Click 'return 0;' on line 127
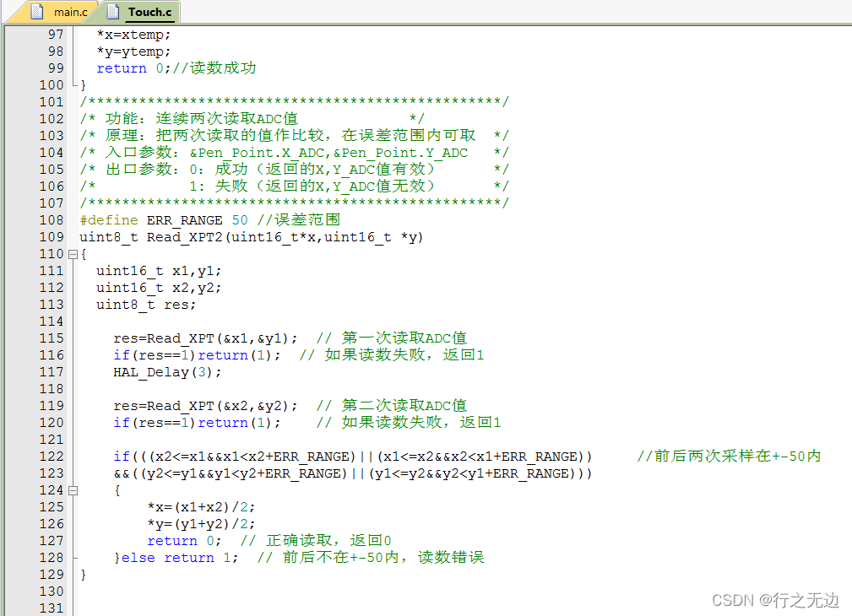This screenshot has height=616, width=852. click(x=184, y=541)
